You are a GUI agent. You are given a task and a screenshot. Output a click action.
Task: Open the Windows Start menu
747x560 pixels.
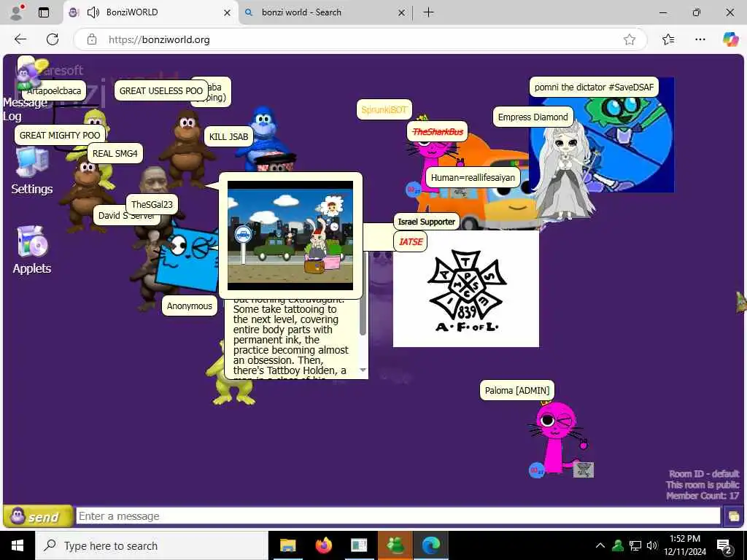click(x=18, y=545)
